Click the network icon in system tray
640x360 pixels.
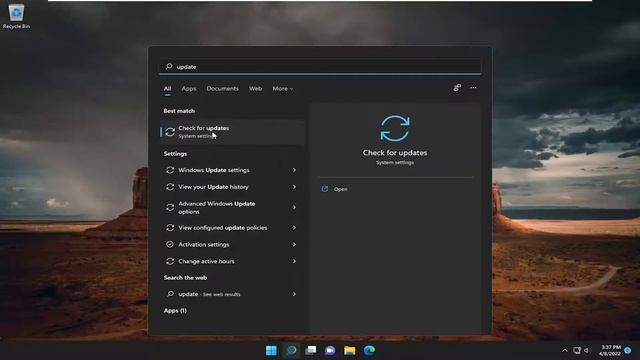click(x=577, y=350)
